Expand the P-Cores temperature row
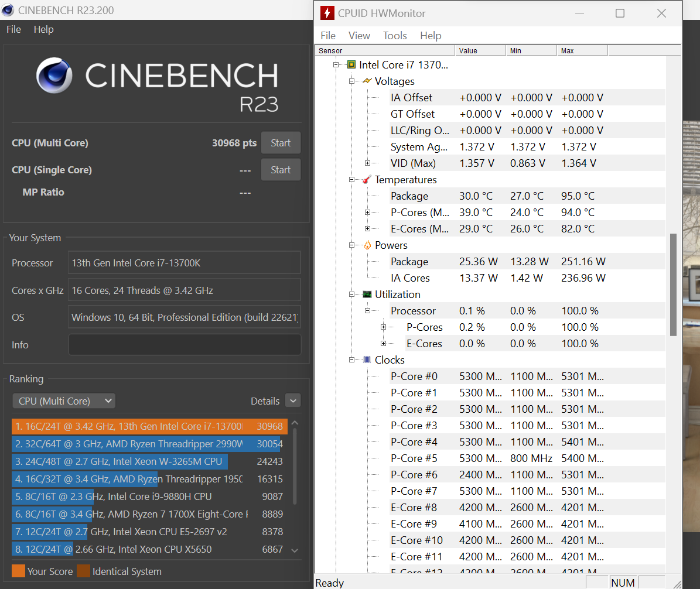The image size is (700, 589). pos(367,213)
